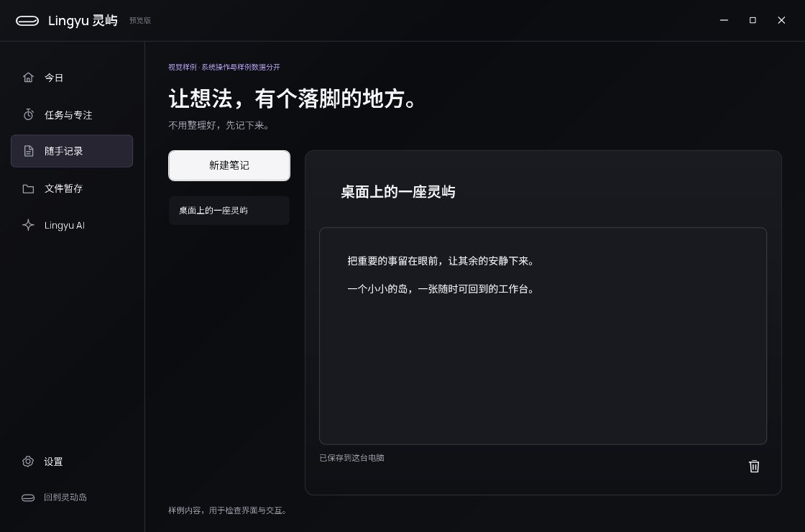The height and width of the screenshot is (532, 805).
Task: Click the line 一个小小的岛，一张随时可回到的工作台。
Action: (x=443, y=289)
